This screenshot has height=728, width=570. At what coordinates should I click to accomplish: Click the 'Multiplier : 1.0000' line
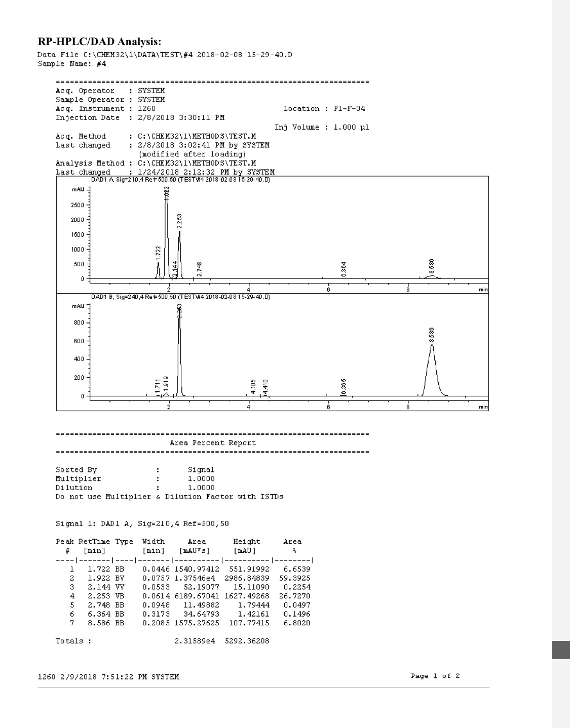[x=135, y=479]
